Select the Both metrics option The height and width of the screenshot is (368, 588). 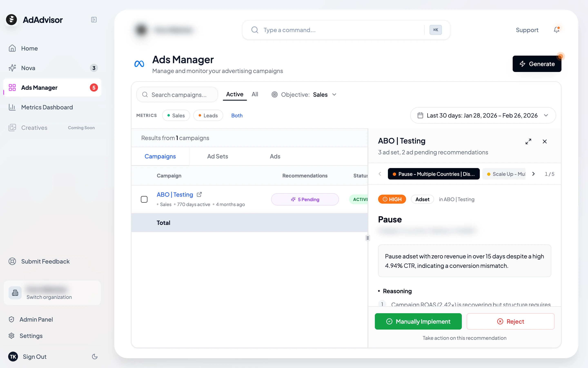point(237,115)
